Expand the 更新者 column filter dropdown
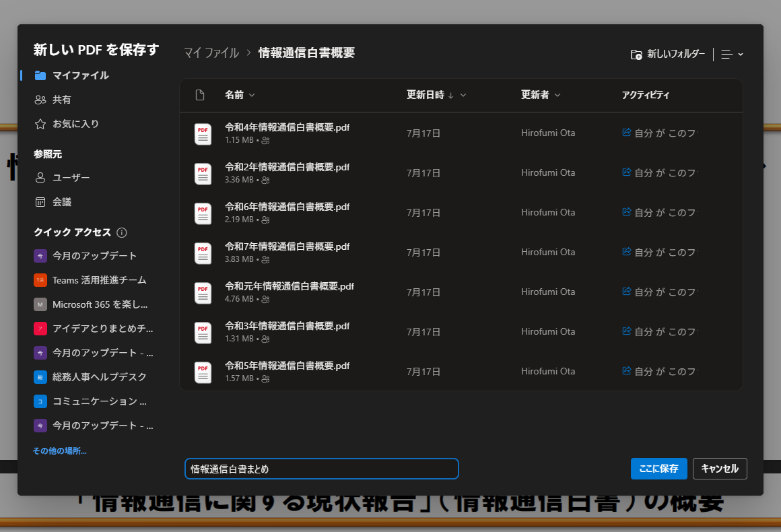 [557, 96]
